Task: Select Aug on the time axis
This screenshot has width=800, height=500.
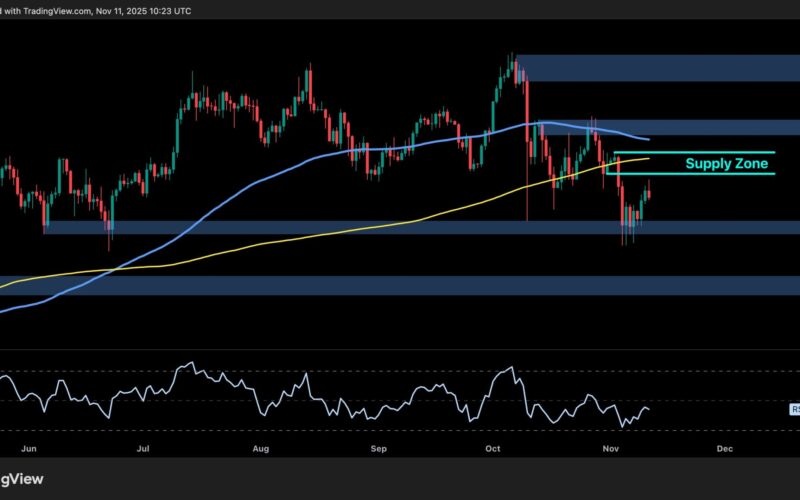Action: (263, 449)
